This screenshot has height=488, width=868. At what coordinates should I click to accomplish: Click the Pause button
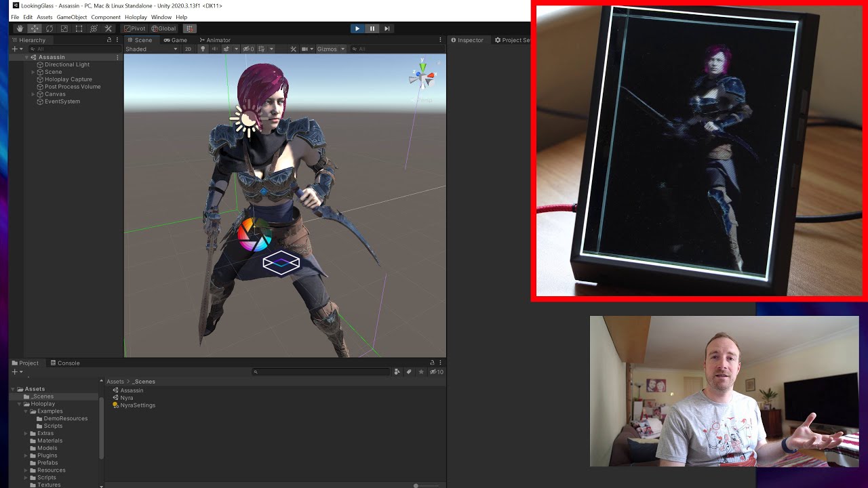tap(372, 28)
